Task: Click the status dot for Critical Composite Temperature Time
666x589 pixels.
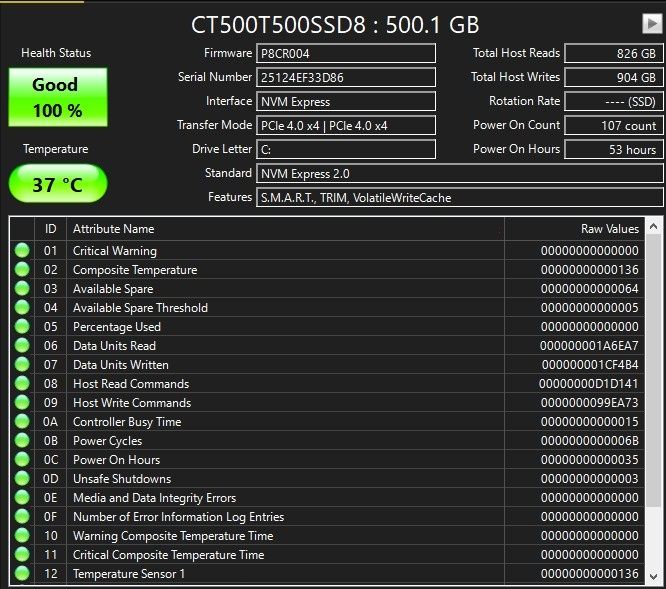Action: tap(22, 555)
